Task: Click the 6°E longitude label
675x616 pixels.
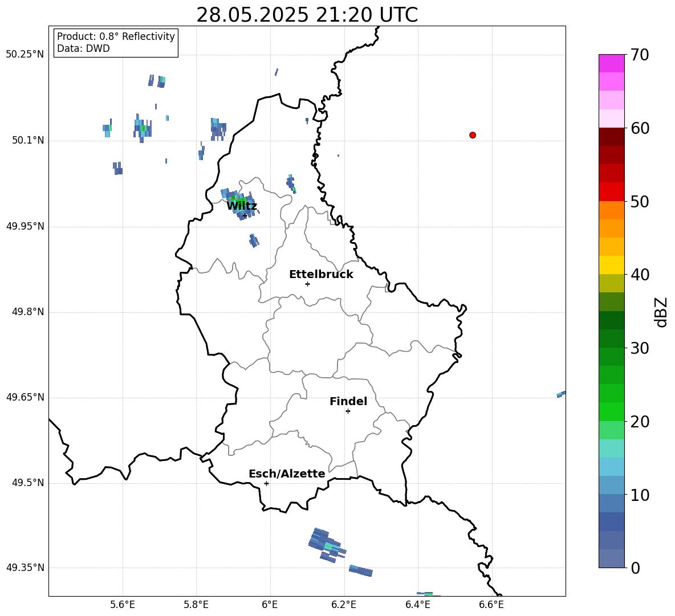Action: pyautogui.click(x=270, y=605)
